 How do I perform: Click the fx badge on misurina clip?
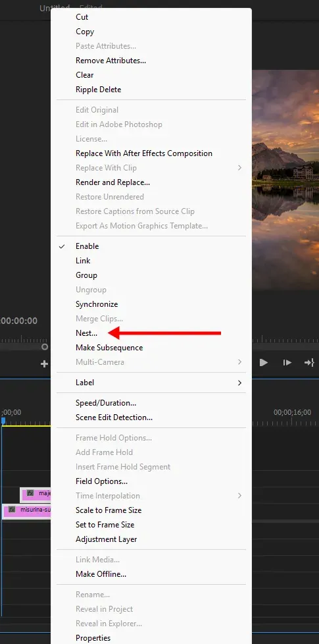(12, 510)
